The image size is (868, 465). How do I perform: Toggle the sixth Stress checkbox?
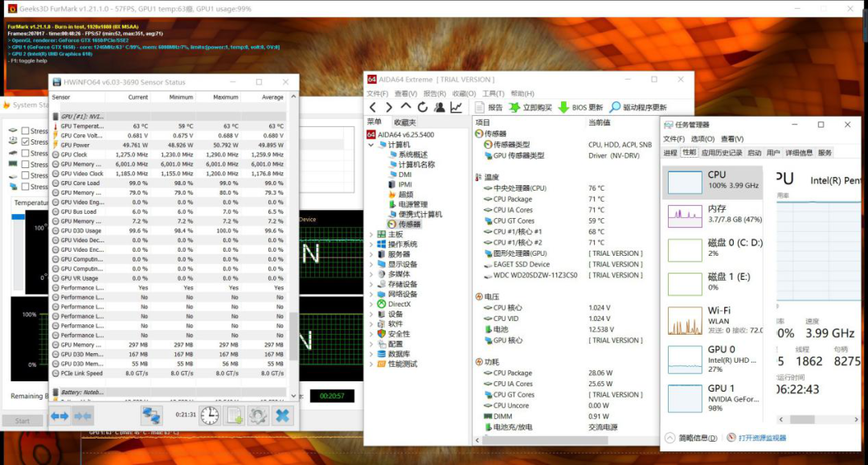click(26, 186)
